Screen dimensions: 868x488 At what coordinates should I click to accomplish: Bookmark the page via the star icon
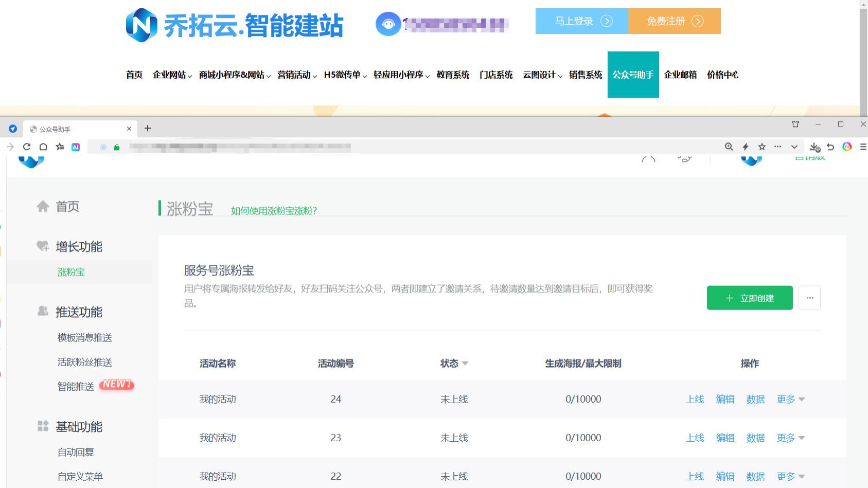click(x=762, y=147)
